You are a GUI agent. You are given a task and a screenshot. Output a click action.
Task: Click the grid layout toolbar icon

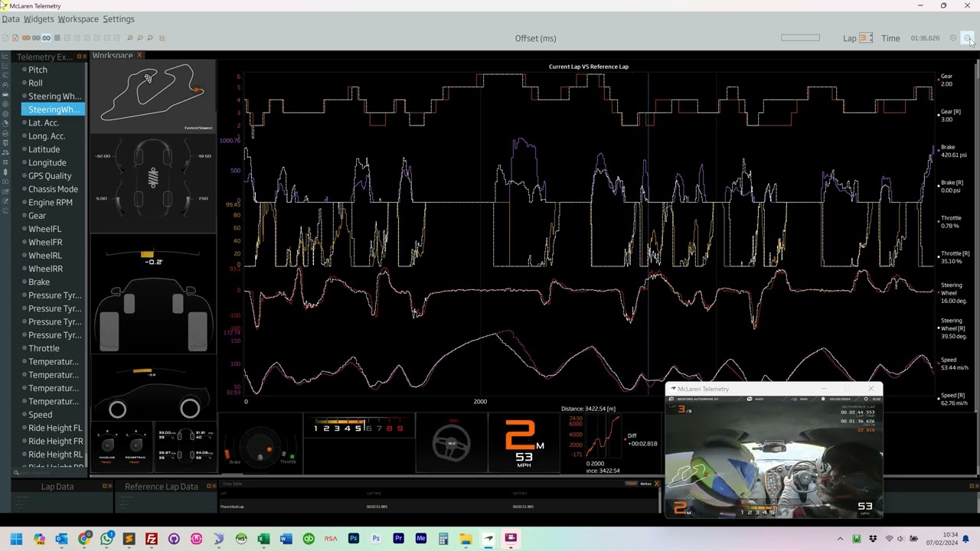(x=57, y=37)
